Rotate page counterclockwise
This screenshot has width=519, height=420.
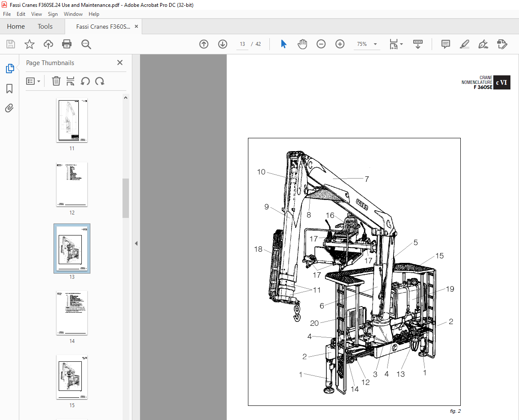tap(85, 81)
